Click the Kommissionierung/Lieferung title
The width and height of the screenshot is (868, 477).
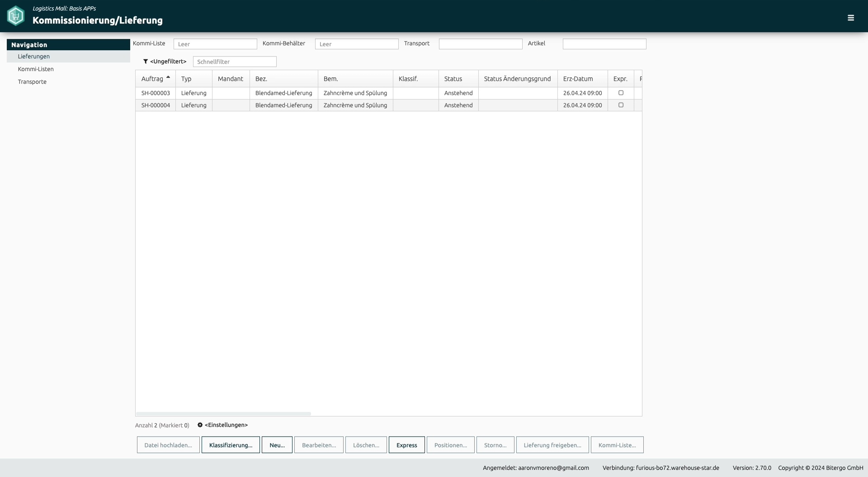pyautogui.click(x=98, y=20)
